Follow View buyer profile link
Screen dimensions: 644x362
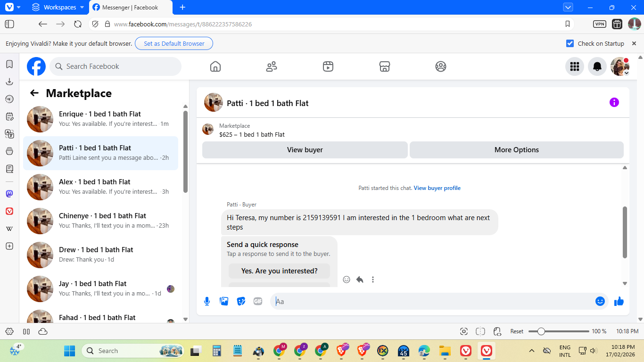[437, 188]
